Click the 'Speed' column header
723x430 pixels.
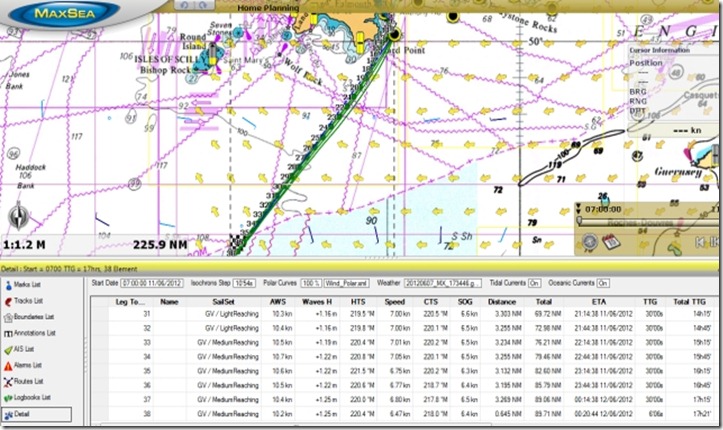[x=395, y=302]
